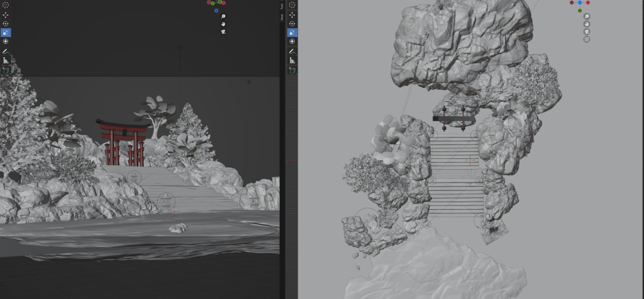Select the Add Cube tool in right viewport
644x299 pixels.
click(x=292, y=70)
